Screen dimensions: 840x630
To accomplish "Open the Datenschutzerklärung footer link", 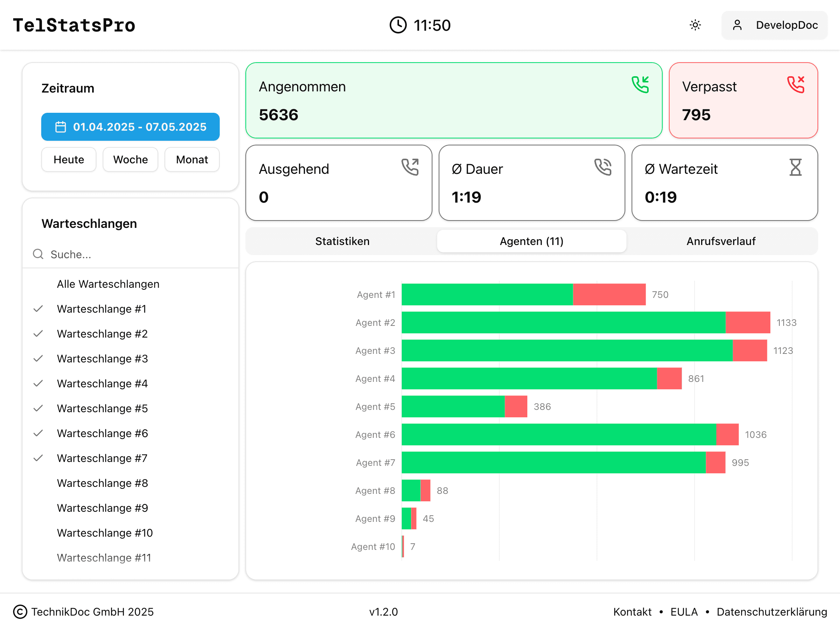I will point(772,612).
